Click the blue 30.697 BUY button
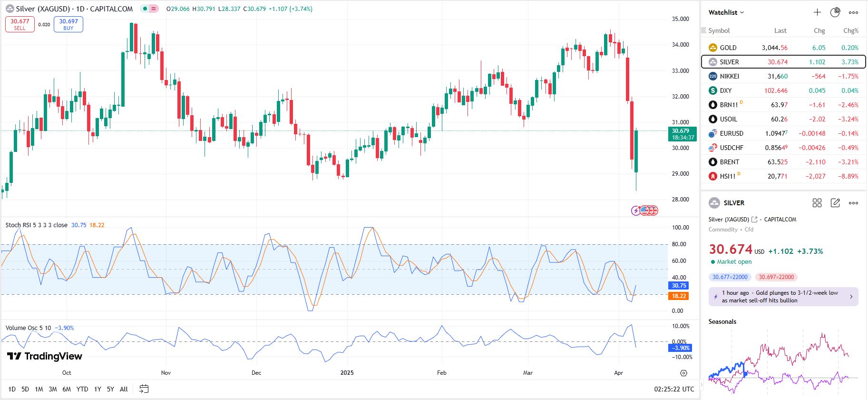The width and height of the screenshot is (868, 400). click(68, 24)
